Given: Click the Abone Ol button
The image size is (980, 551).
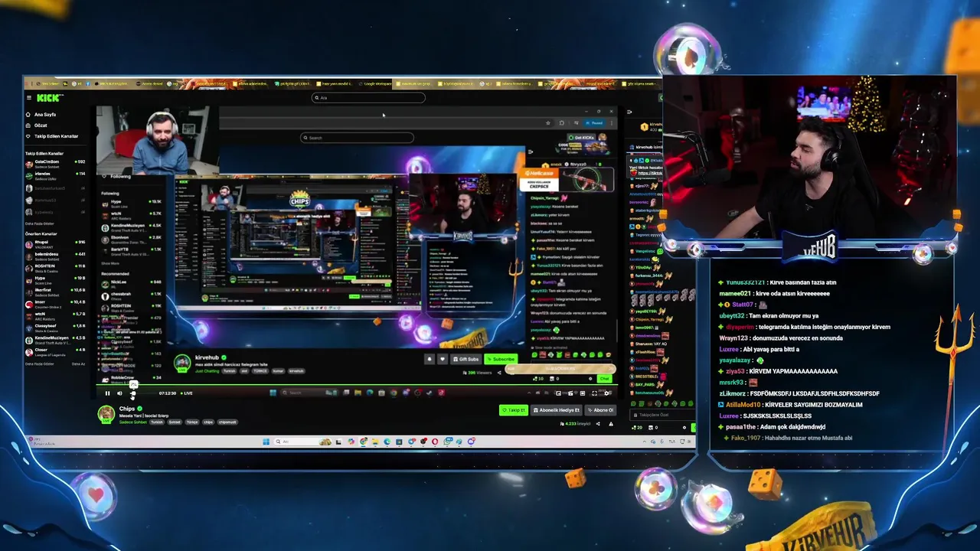Looking at the screenshot, I should 600,410.
